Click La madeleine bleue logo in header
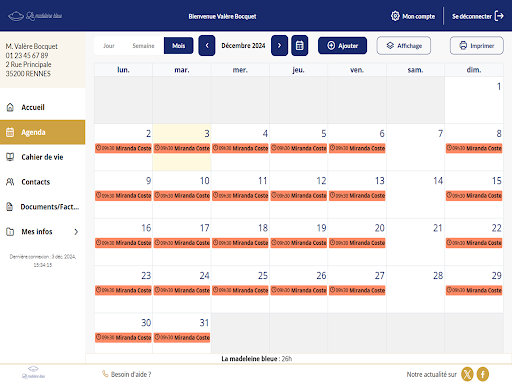The height and width of the screenshot is (384, 512). click(x=35, y=16)
